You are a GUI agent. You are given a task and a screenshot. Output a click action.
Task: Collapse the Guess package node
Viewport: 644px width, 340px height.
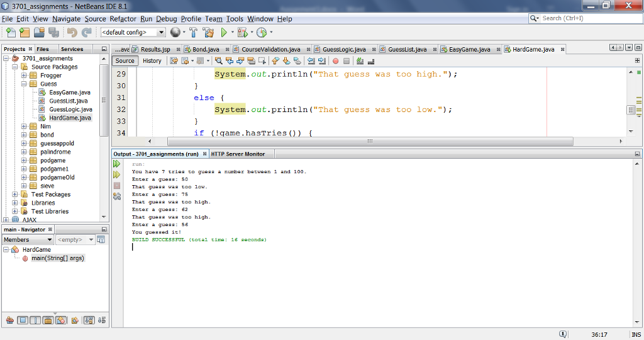(24, 84)
